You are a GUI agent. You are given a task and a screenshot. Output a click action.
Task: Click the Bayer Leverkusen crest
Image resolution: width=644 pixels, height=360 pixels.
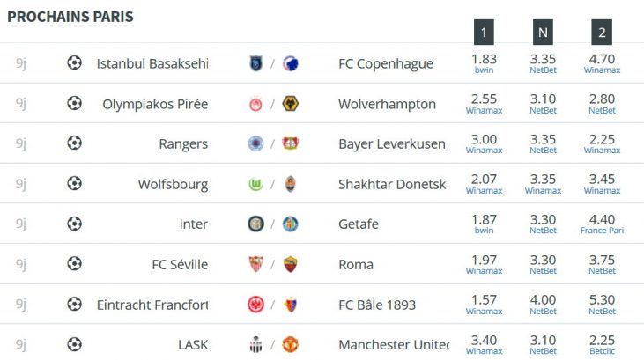point(291,143)
